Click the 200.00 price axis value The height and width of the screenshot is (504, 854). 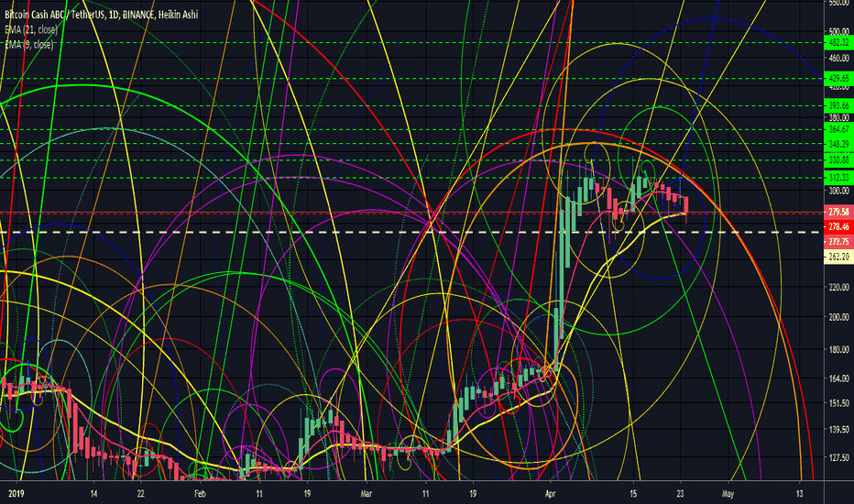coord(838,317)
